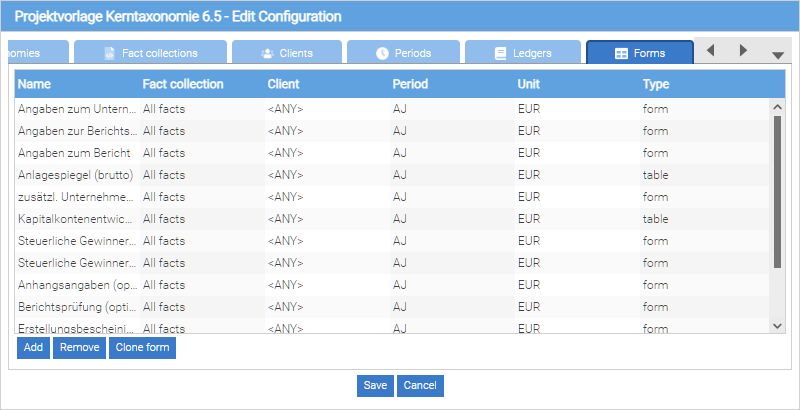Sort by the Name column header
The height and width of the screenshot is (410, 800).
click(35, 84)
